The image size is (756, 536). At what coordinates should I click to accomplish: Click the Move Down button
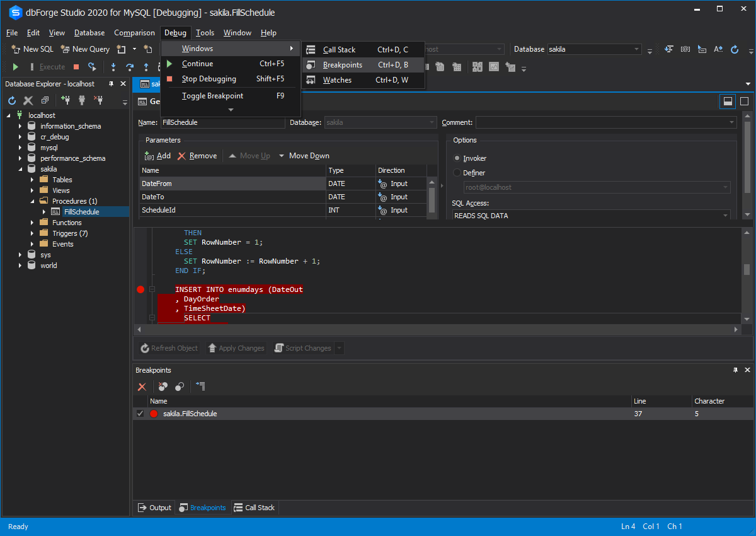pyautogui.click(x=304, y=156)
